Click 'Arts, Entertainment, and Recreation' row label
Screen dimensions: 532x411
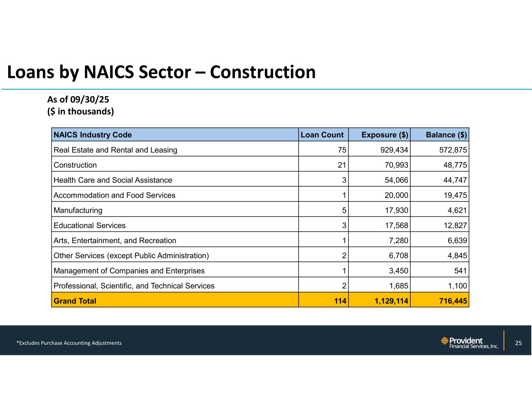115,241
